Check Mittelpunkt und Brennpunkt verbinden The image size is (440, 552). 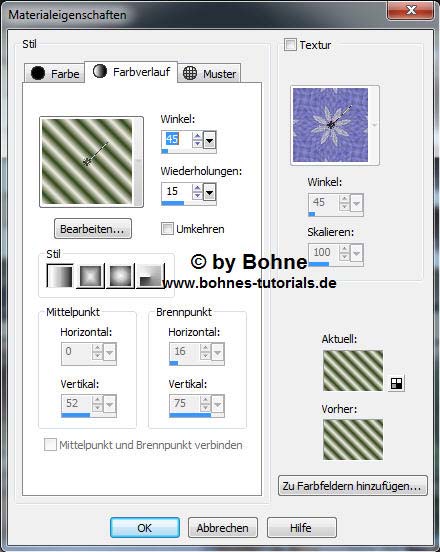[x=50, y=444]
